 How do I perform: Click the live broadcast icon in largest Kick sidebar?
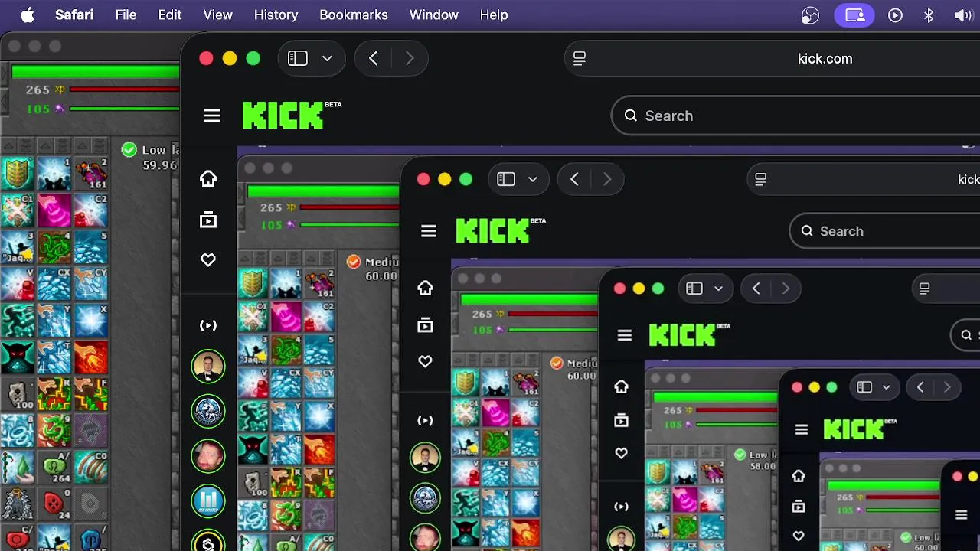tap(208, 325)
